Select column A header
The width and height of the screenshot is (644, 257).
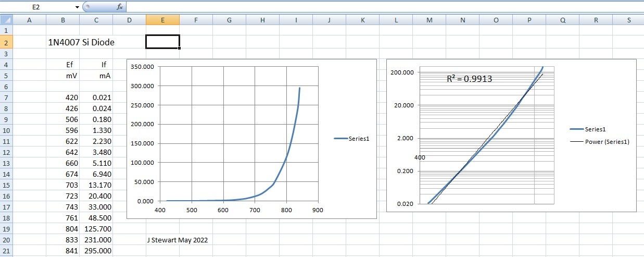[x=29, y=20]
